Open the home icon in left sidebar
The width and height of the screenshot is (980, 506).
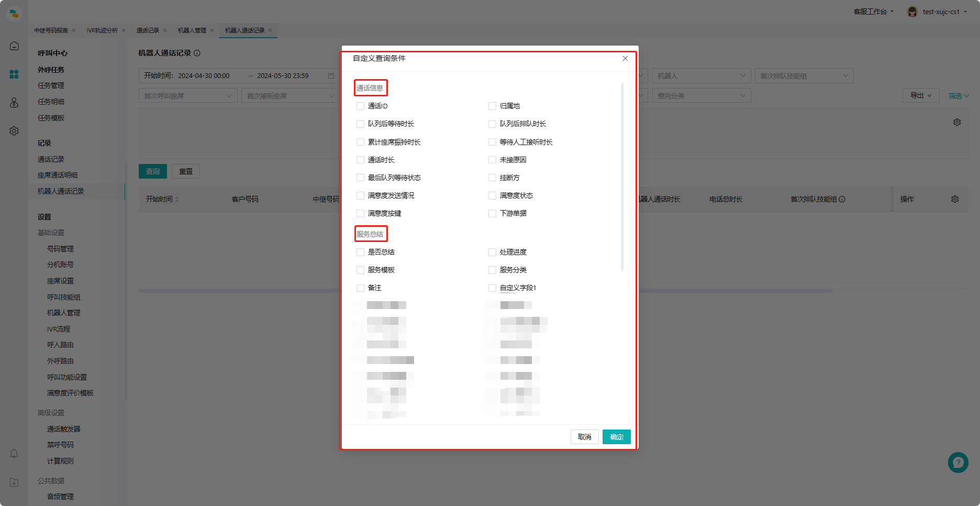[14, 46]
